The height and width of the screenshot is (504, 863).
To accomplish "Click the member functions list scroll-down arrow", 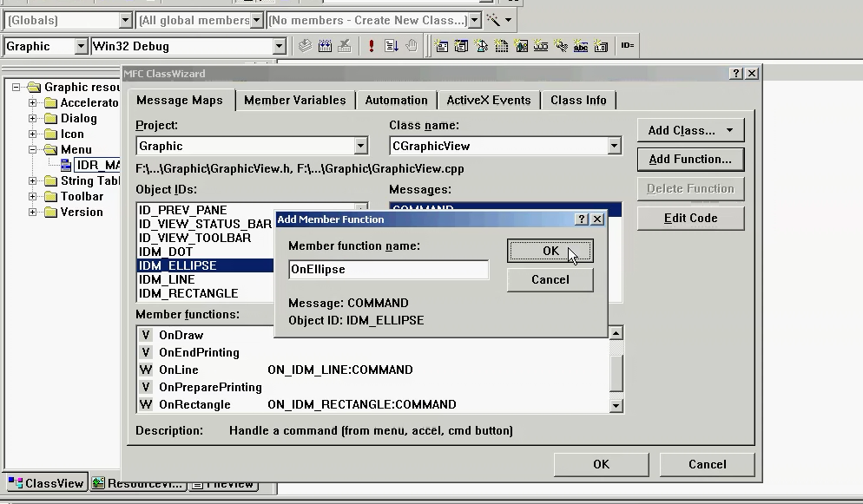I will click(616, 406).
